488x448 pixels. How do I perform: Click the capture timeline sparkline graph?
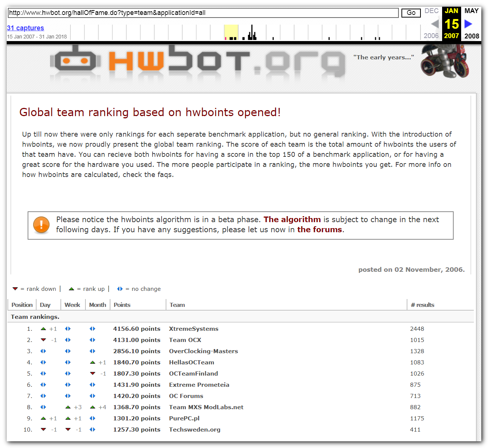pyautogui.click(x=245, y=32)
